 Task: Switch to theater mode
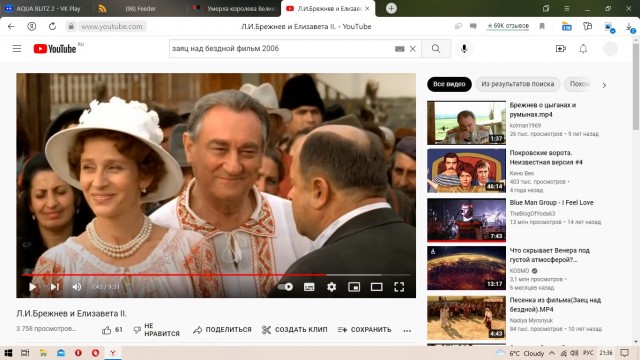pyautogui.click(x=376, y=287)
